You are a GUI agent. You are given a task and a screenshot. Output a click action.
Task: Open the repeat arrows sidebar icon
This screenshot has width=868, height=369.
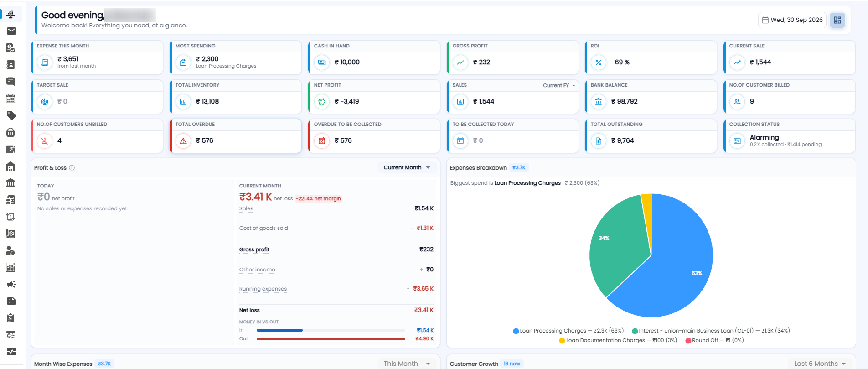(x=10, y=217)
